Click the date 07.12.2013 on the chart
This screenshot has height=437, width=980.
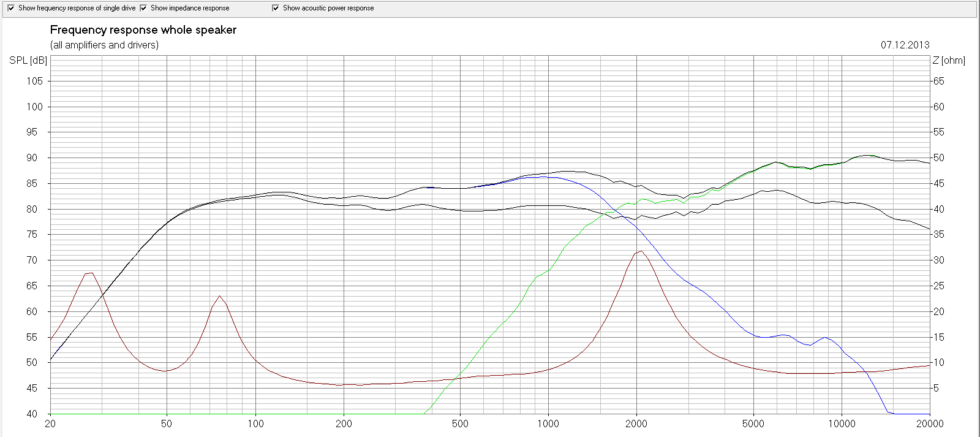point(905,45)
